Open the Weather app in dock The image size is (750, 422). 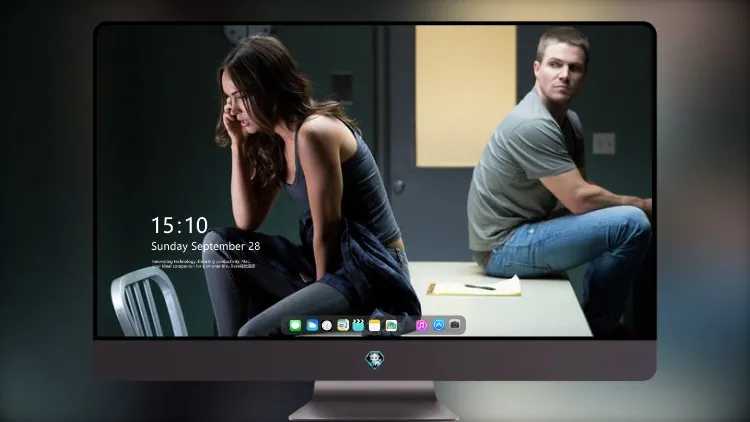pyautogui.click(x=312, y=325)
